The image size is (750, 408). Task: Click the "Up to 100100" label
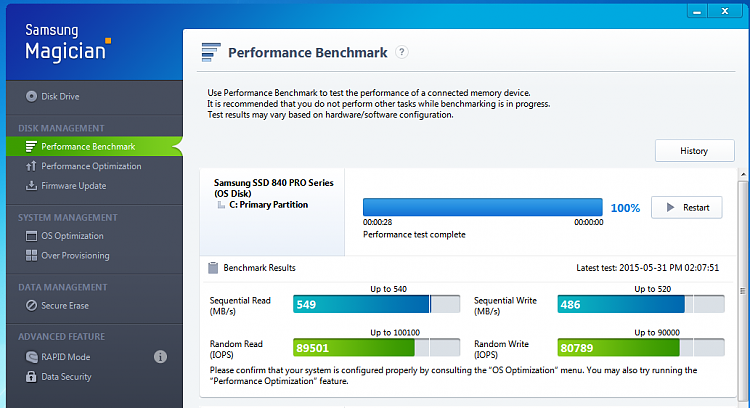[x=395, y=332]
